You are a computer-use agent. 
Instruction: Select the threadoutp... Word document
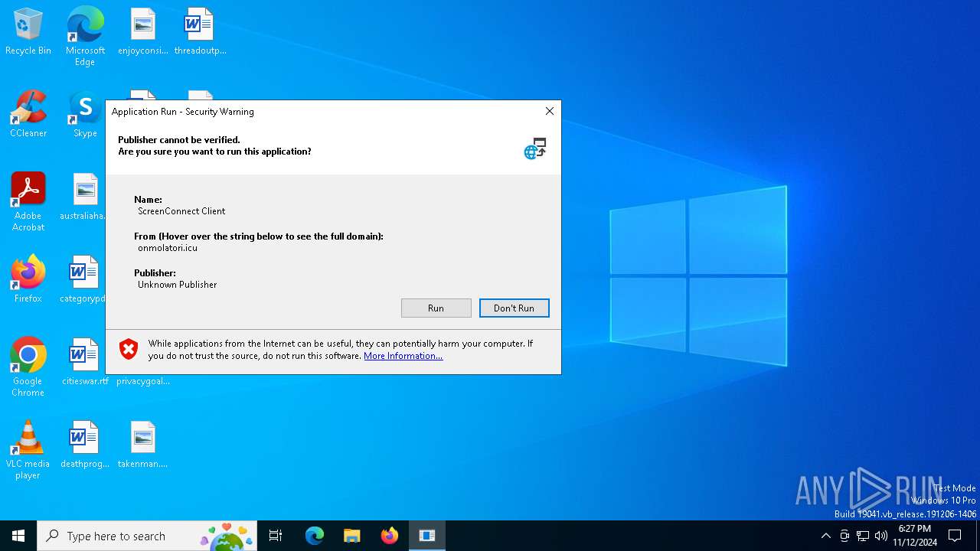click(x=200, y=32)
